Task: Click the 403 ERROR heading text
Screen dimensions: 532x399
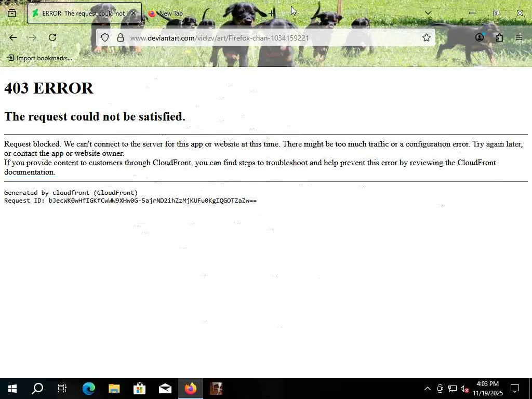Action: point(48,88)
